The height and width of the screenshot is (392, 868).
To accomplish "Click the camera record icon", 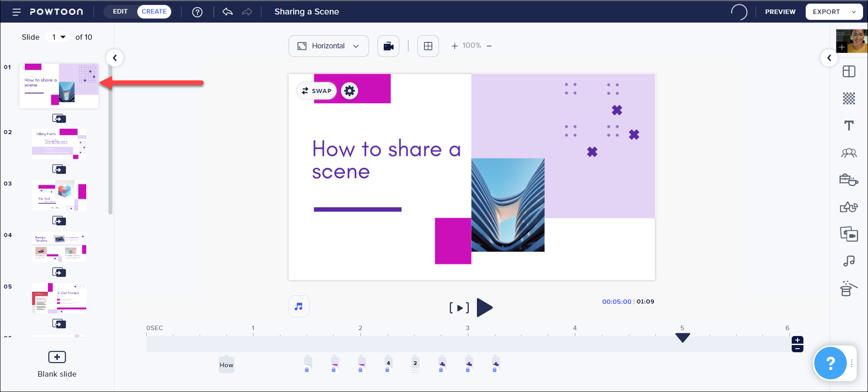I will pos(388,46).
